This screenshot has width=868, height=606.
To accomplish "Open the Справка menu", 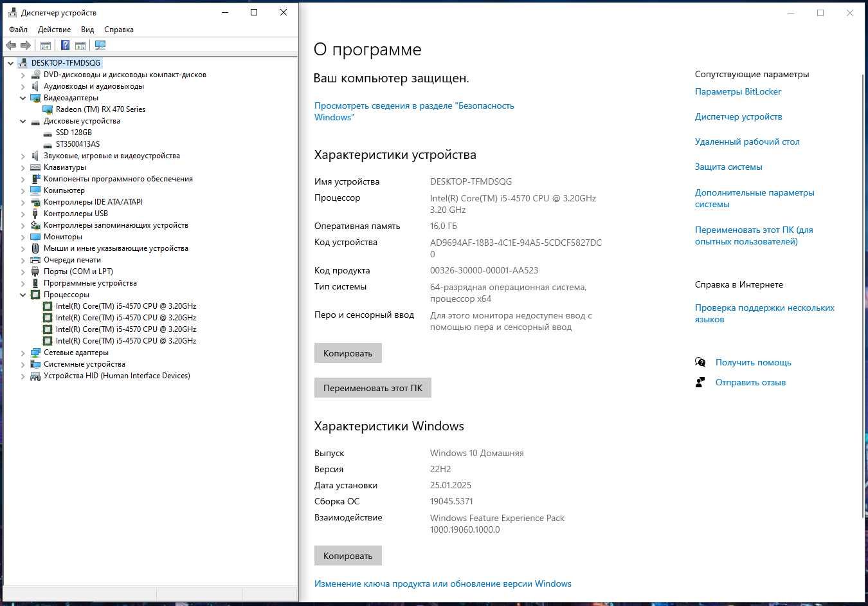I will [x=119, y=30].
